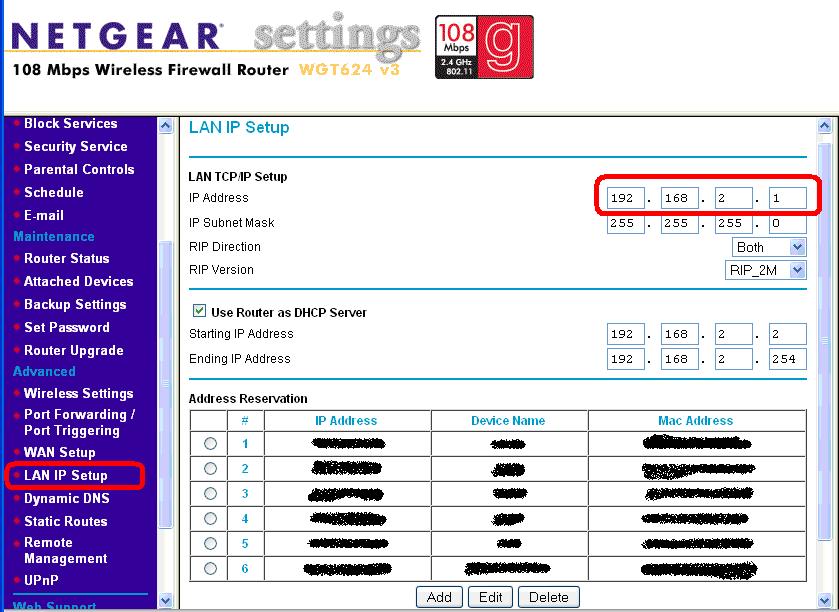
Task: Open LAN IP Setup in sidebar
Action: click(x=66, y=476)
